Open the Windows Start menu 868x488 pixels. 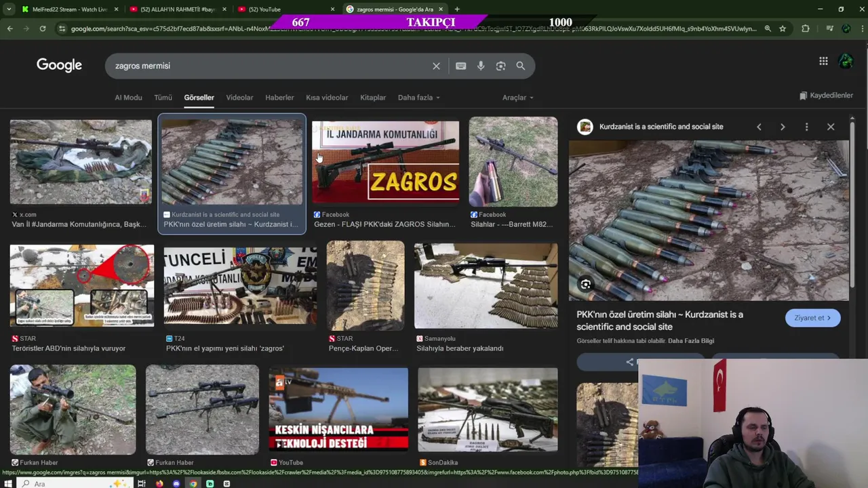click(x=8, y=483)
